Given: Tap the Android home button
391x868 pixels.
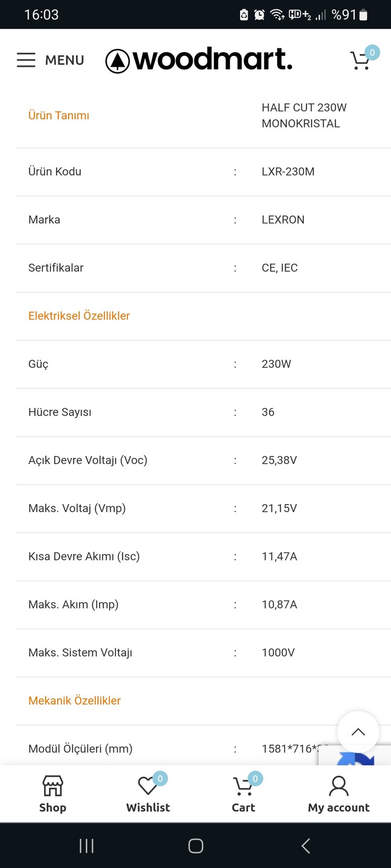Looking at the screenshot, I should point(195,846).
